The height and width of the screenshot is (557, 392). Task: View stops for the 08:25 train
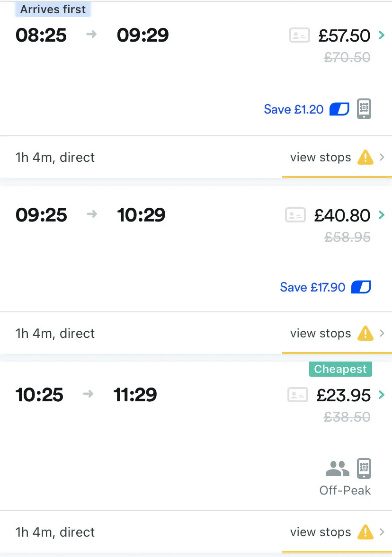pyautogui.click(x=321, y=157)
